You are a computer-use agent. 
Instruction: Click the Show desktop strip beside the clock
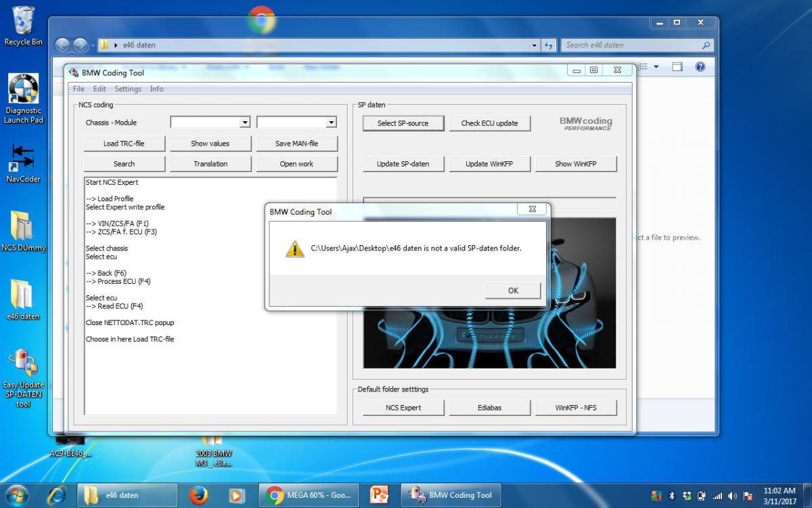[807, 495]
